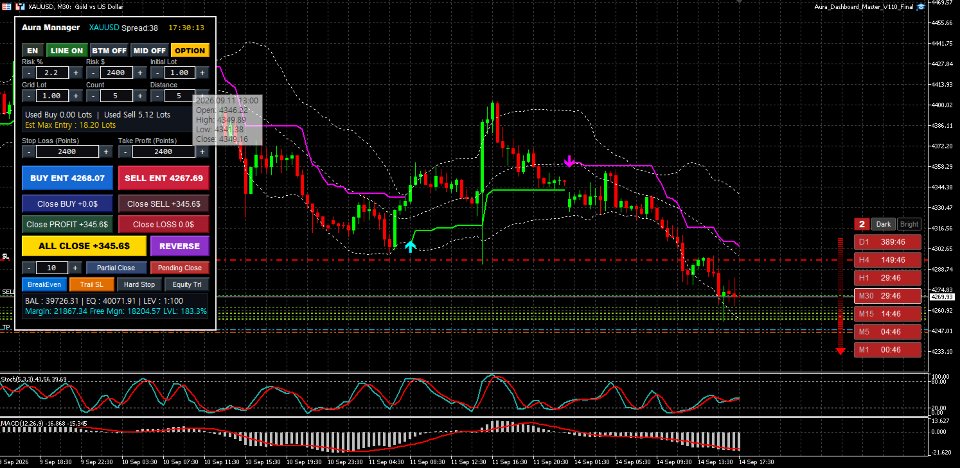Screen dimensions: 960x468
Task: Click Close SELL +345.6$ button
Action: click(x=163, y=203)
